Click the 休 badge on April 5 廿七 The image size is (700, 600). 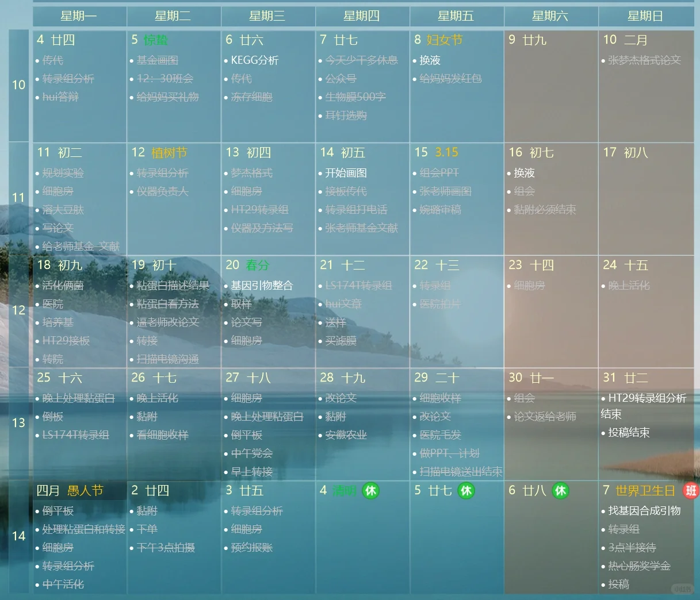click(x=466, y=491)
